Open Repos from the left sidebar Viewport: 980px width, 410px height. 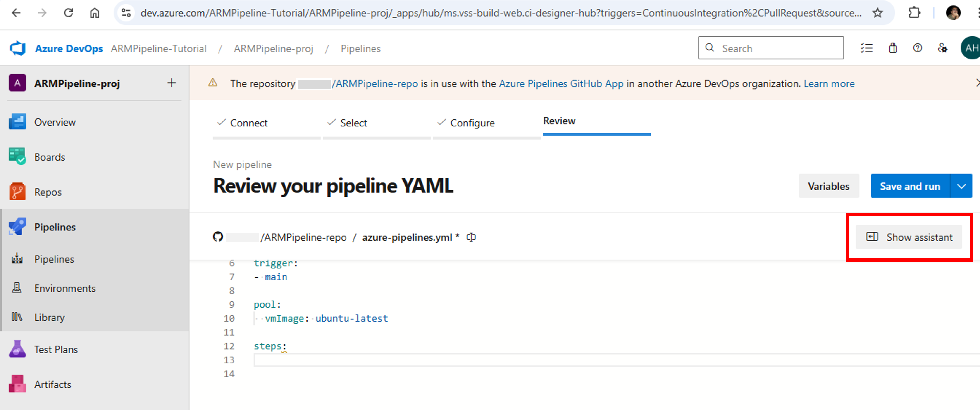[x=48, y=192]
